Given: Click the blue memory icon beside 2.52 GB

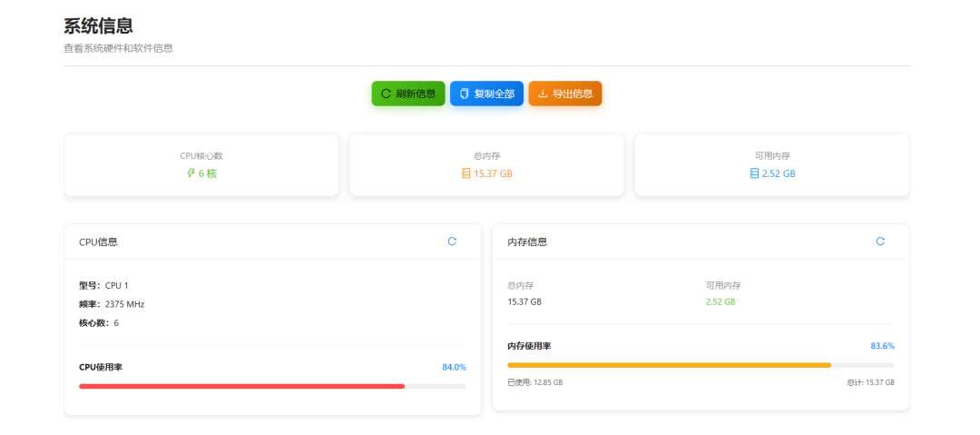Looking at the screenshot, I should tap(754, 173).
